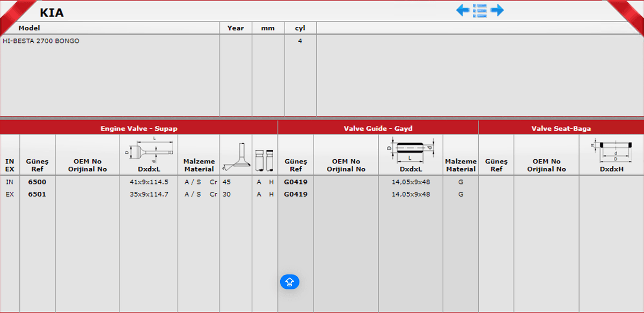Go to next page with right arrow
This screenshot has height=313, width=644.
pyautogui.click(x=497, y=10)
